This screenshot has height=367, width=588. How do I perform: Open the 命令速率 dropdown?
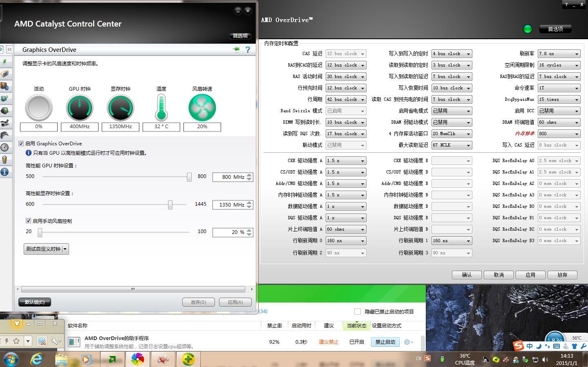(x=559, y=88)
